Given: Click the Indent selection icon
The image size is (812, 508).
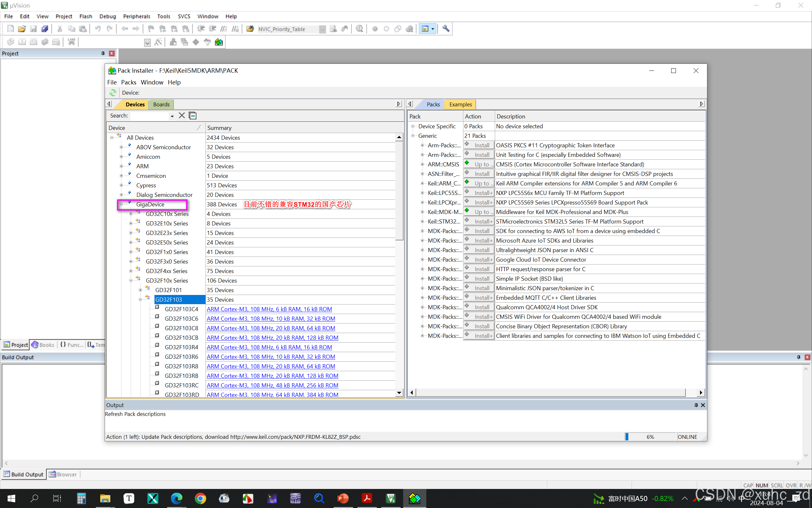Looking at the screenshot, I should coord(201,29).
